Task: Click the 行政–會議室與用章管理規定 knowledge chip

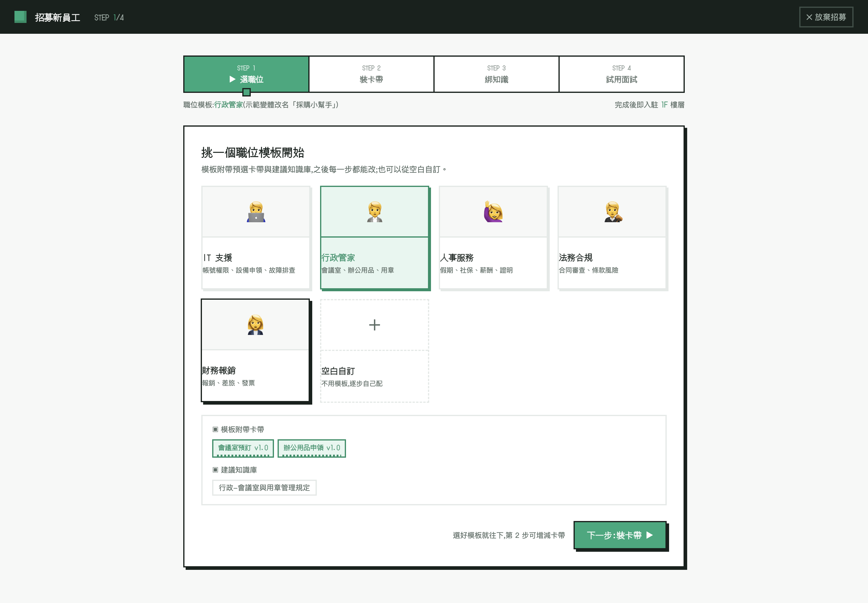Action: (x=264, y=488)
